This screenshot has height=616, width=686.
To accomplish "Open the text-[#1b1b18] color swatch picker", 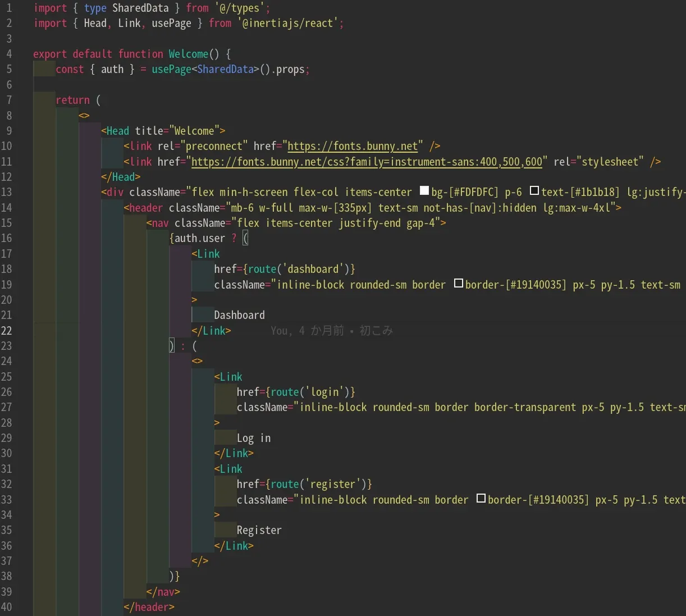I will click(534, 191).
